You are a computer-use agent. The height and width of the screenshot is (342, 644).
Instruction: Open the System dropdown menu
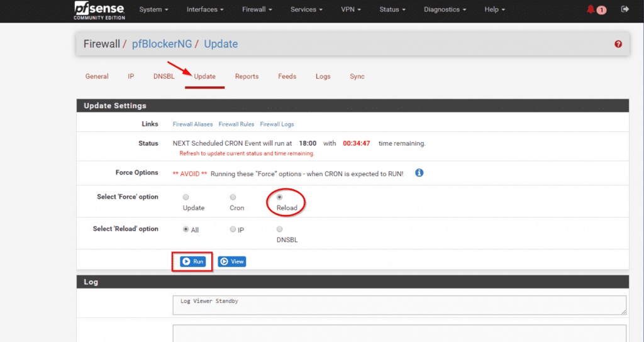[153, 9]
